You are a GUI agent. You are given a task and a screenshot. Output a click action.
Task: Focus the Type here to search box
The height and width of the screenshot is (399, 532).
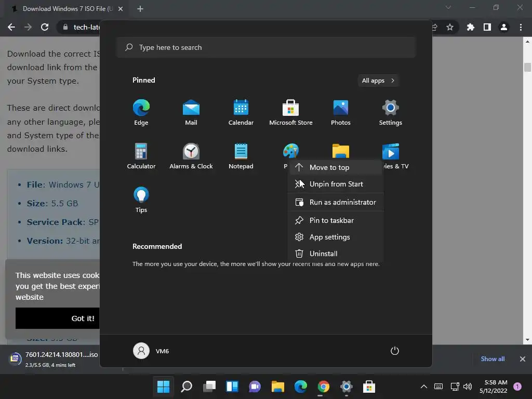coord(266,47)
